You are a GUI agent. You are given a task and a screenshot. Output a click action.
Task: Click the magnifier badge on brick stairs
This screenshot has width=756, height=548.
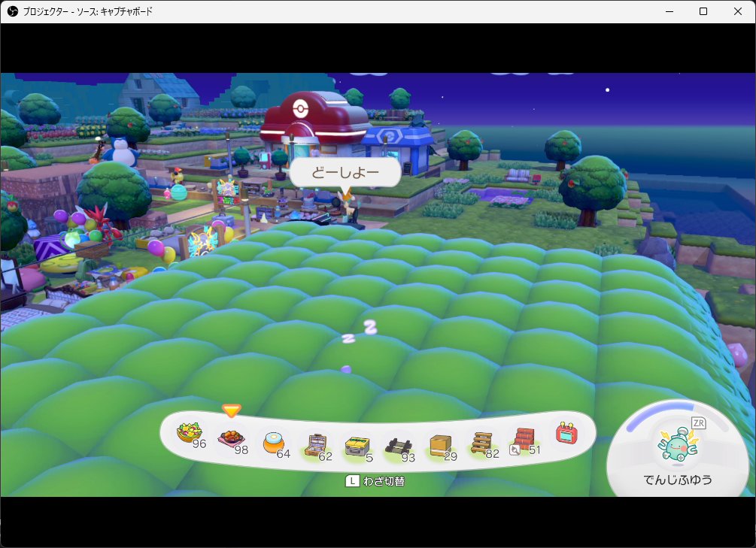[515, 450]
